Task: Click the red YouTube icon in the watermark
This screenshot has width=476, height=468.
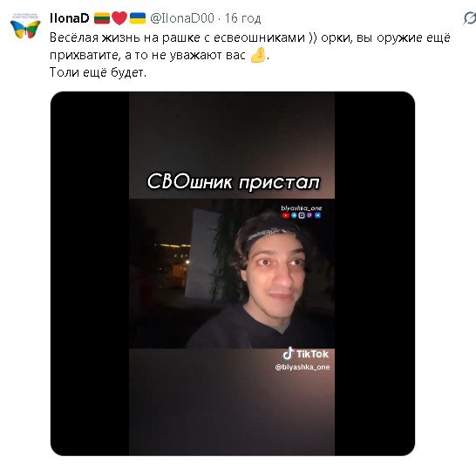Action: (285, 215)
